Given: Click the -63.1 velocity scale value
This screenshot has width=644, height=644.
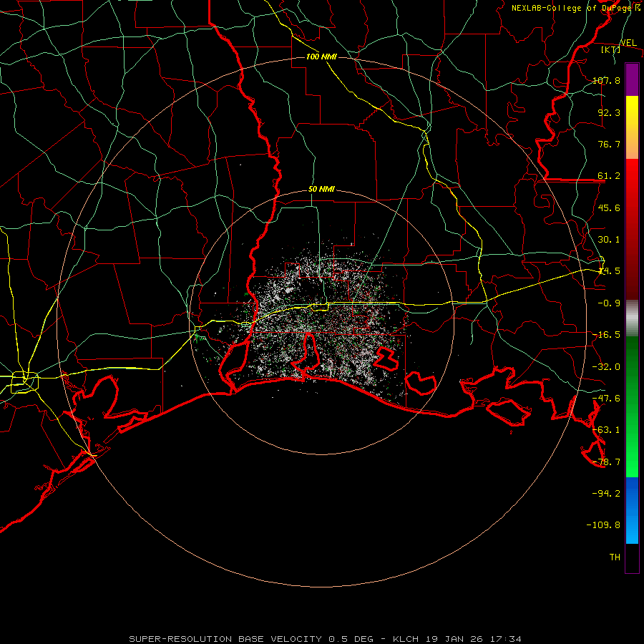Looking at the screenshot, I should [x=607, y=430].
